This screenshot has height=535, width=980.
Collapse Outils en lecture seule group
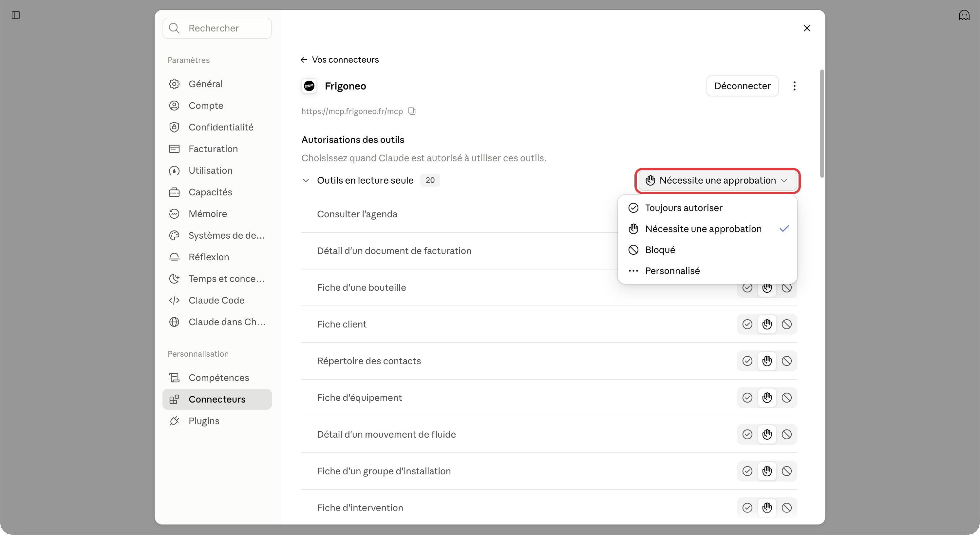coord(306,181)
